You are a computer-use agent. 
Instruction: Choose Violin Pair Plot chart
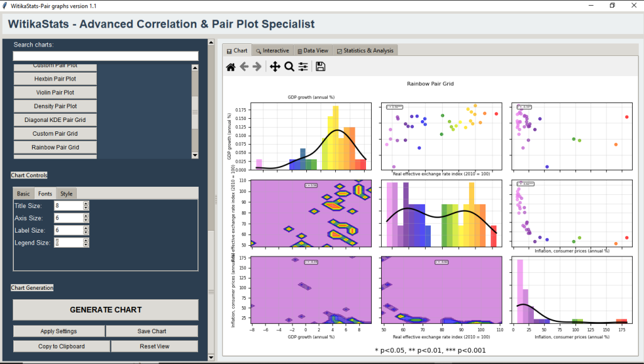pos(55,92)
